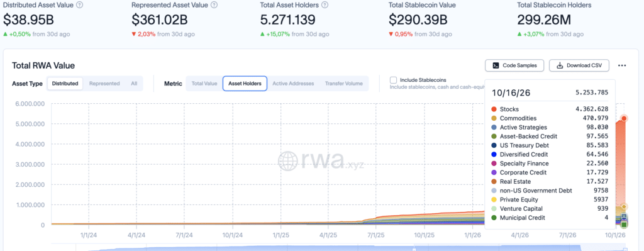Click the Total RWA Value heading
Screen dimensions: 644x251
point(43,65)
